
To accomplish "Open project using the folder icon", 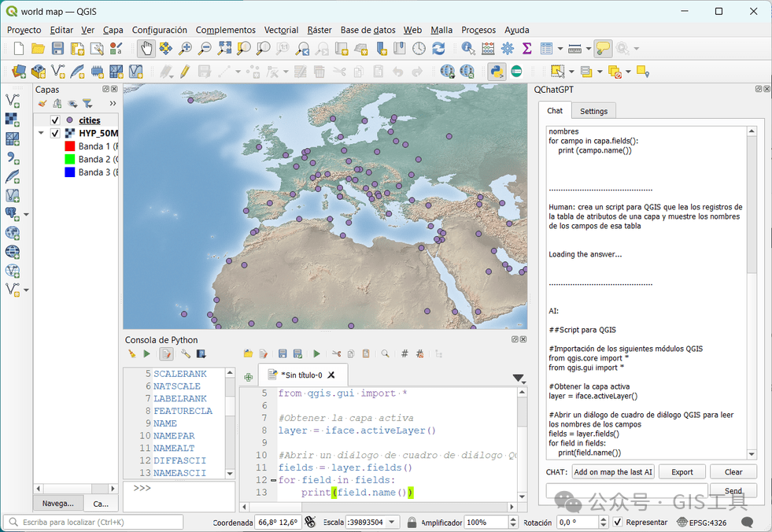I will point(38,48).
